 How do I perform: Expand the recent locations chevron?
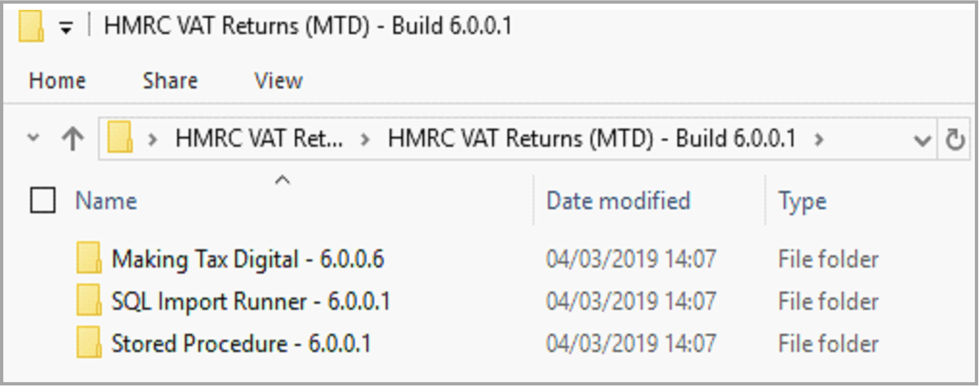(x=34, y=137)
